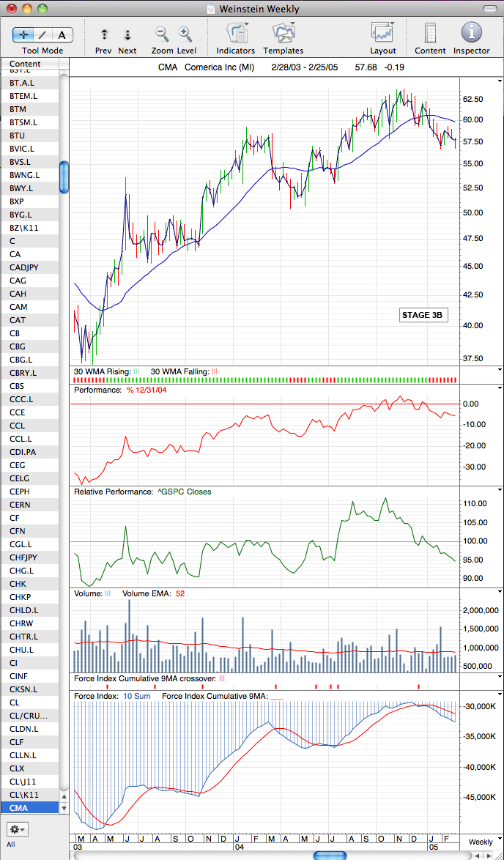Click the toolbar toggle pill button
504x860 pixels.
490,9
